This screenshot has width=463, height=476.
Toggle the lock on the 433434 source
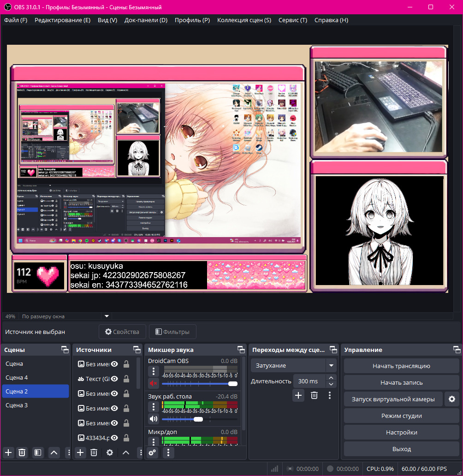point(126,438)
